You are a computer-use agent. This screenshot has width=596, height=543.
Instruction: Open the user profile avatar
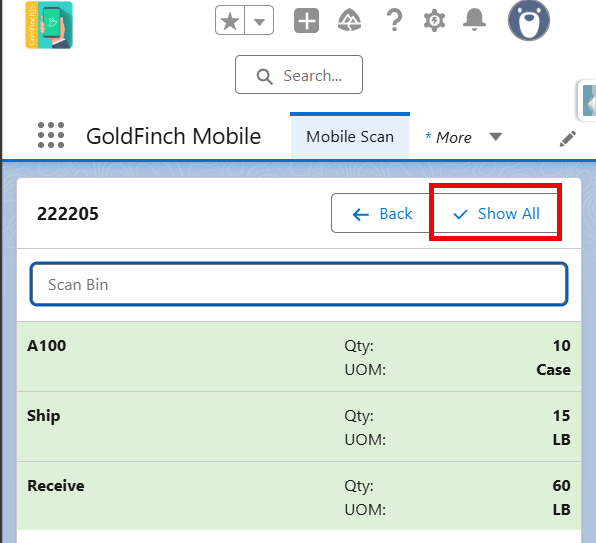[529, 21]
